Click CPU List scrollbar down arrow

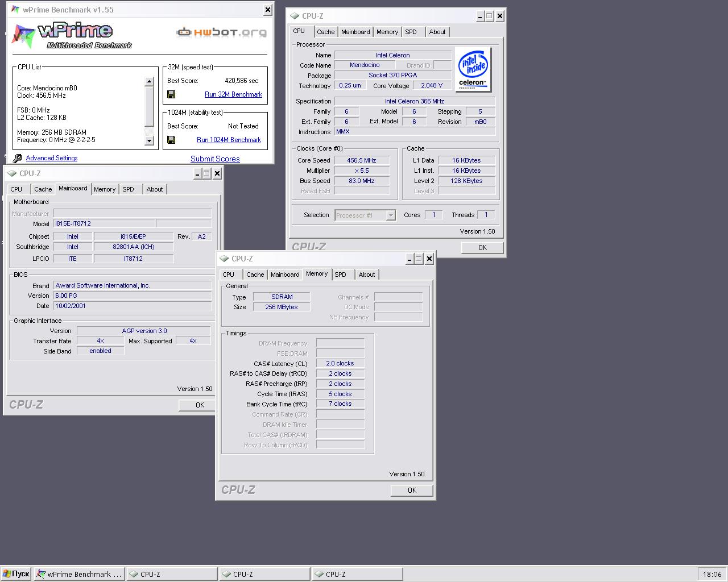coord(149,140)
